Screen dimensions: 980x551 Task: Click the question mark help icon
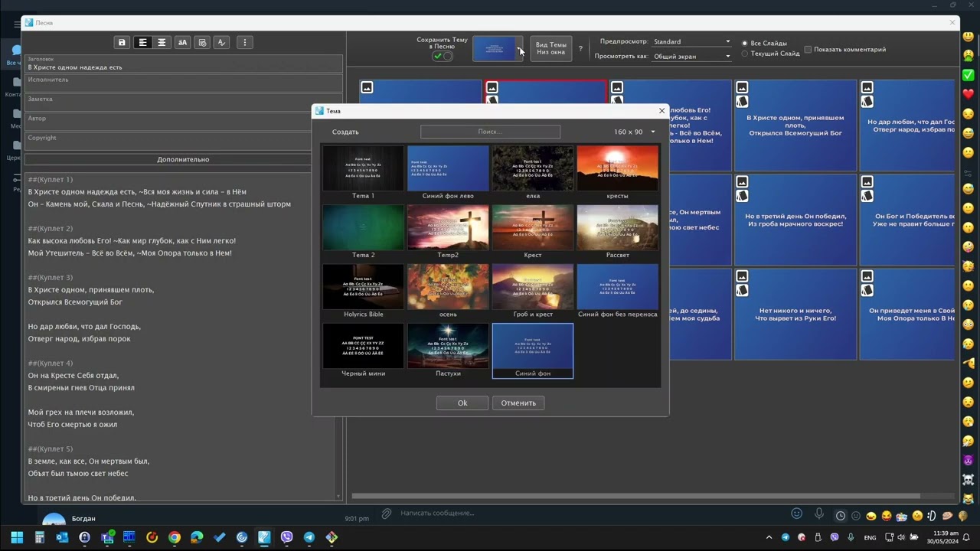click(x=580, y=49)
